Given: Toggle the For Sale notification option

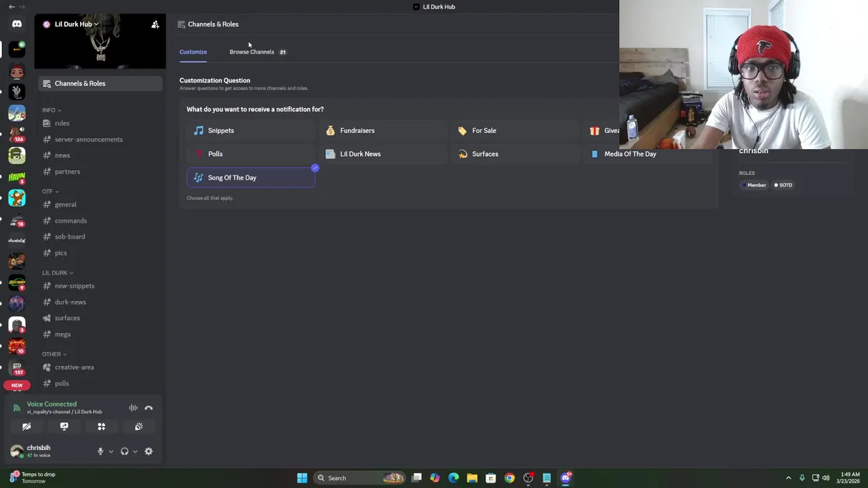Looking at the screenshot, I should pos(515,130).
